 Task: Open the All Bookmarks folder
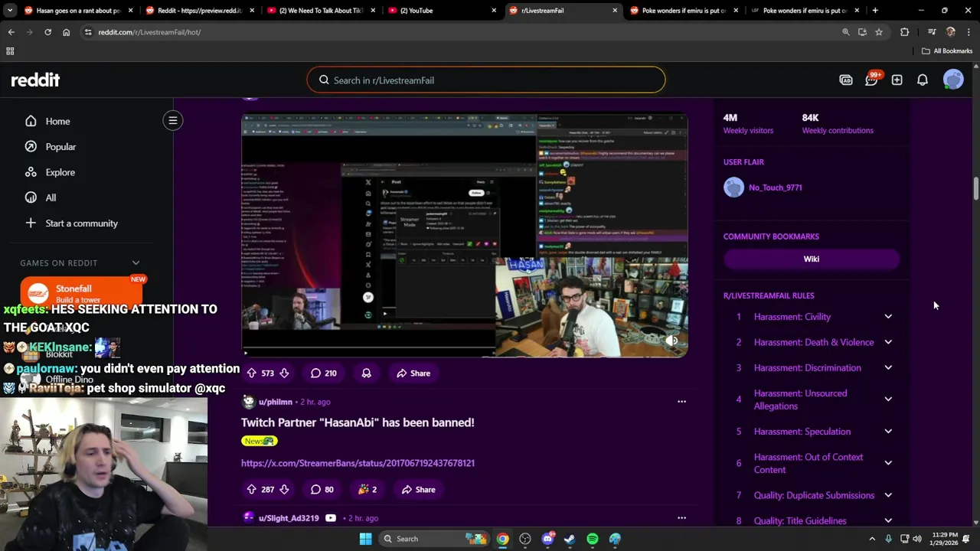[x=947, y=51]
